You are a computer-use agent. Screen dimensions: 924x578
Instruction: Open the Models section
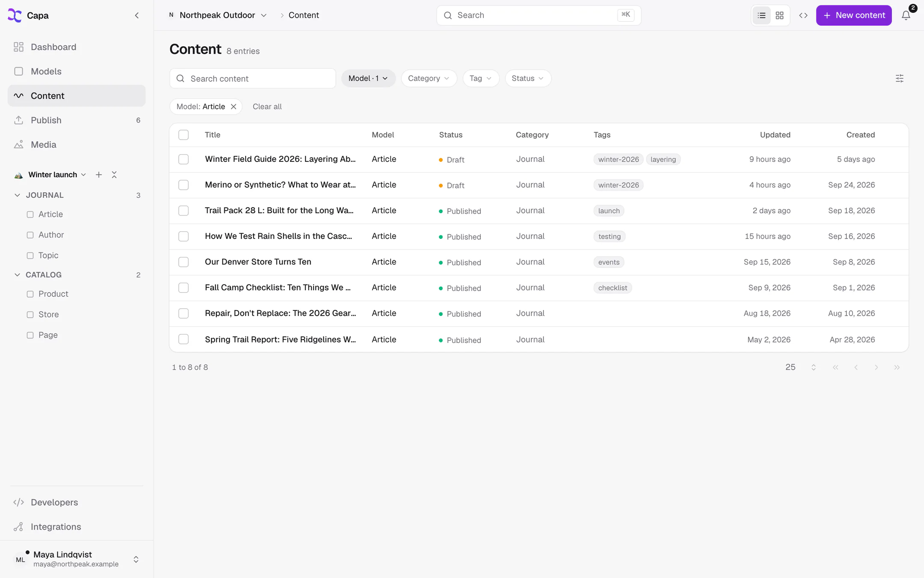point(77,72)
